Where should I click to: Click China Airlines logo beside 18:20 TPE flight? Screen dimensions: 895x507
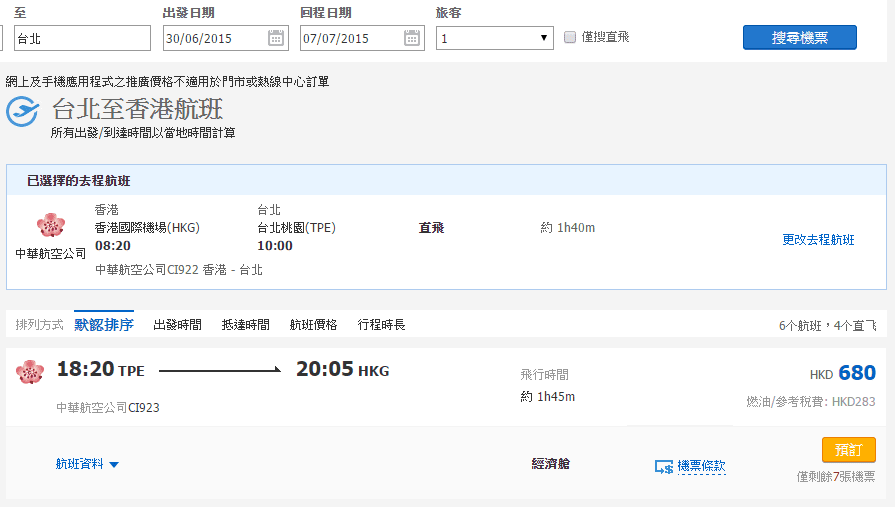[x=30, y=372]
